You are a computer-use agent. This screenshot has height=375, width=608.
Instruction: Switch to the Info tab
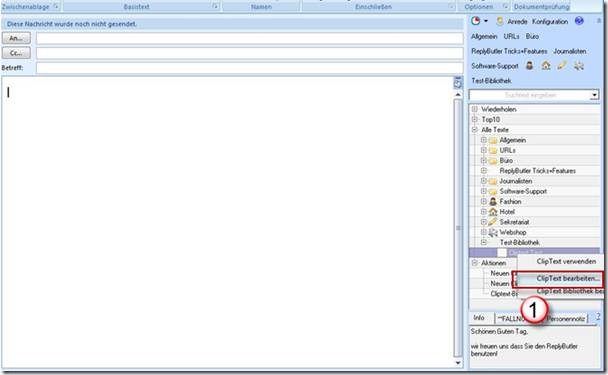click(x=479, y=318)
